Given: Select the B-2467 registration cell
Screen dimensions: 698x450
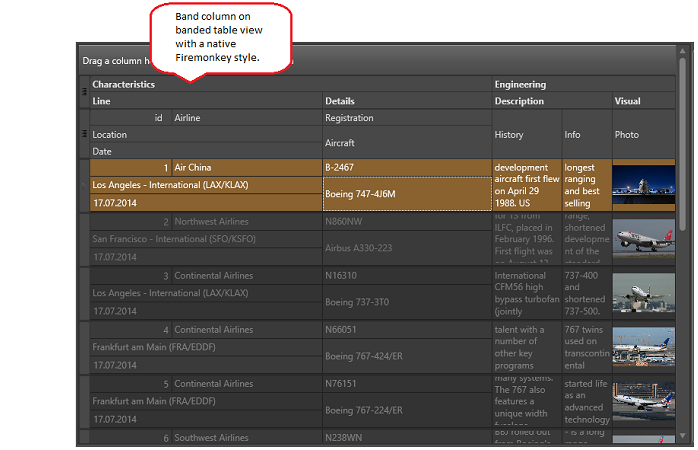Looking at the screenshot, I should (407, 168).
